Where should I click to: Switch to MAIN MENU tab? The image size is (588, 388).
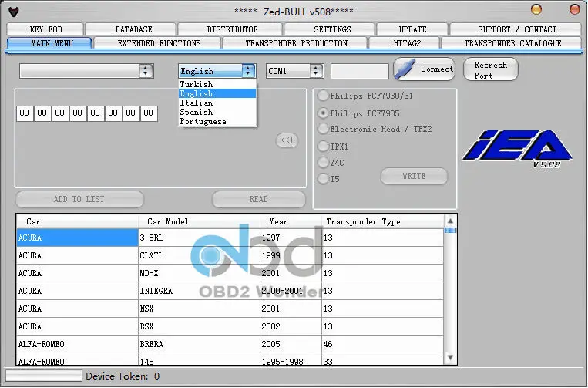tap(49, 43)
